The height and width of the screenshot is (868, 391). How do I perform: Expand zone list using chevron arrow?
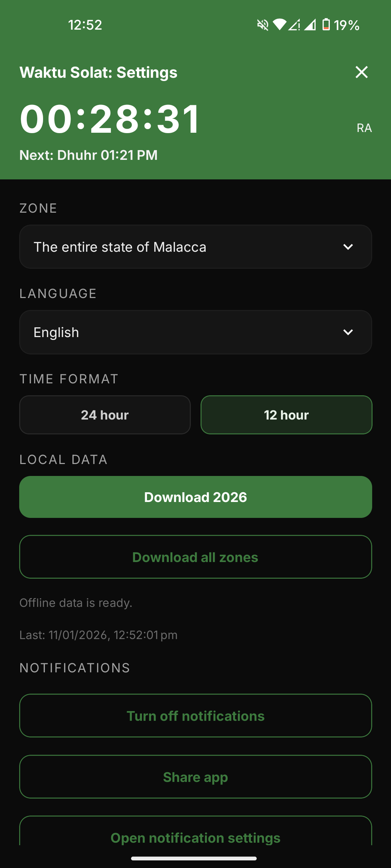click(x=348, y=247)
